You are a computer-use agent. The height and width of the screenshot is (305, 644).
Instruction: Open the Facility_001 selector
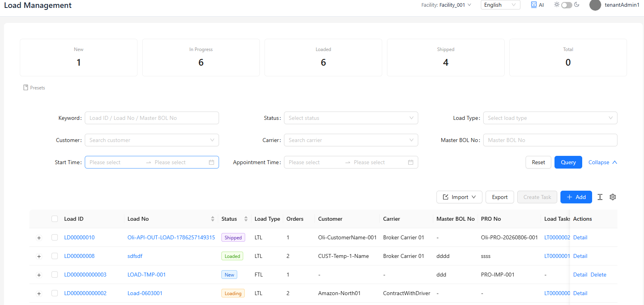(446, 5)
